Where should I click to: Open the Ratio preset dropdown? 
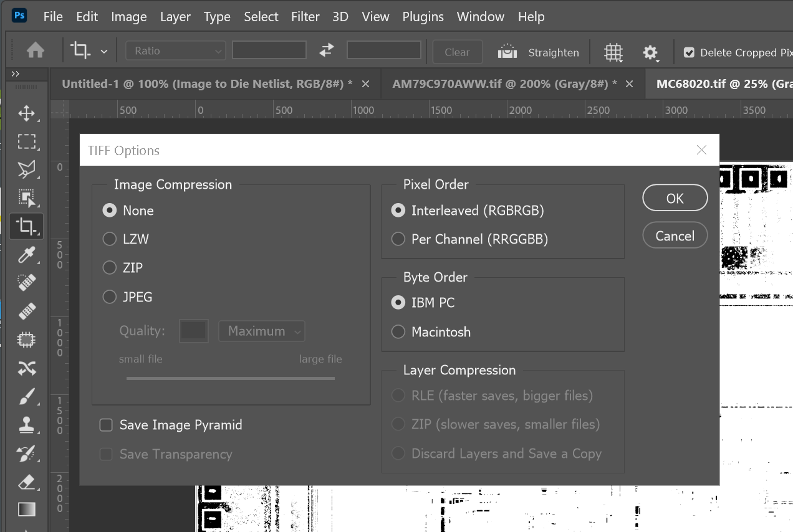pos(175,50)
